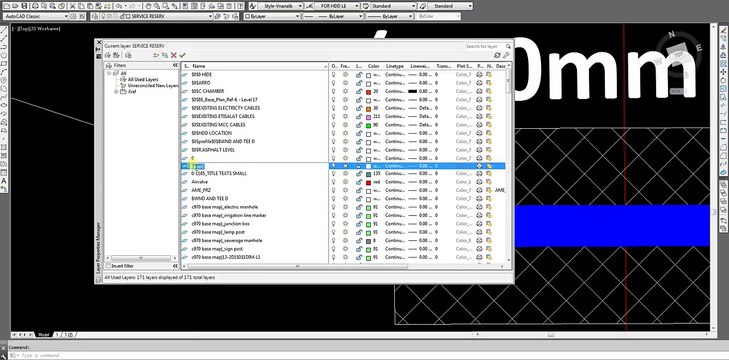Check the Invert filter checkbox
This screenshot has height=360, width=729.
(x=109, y=266)
